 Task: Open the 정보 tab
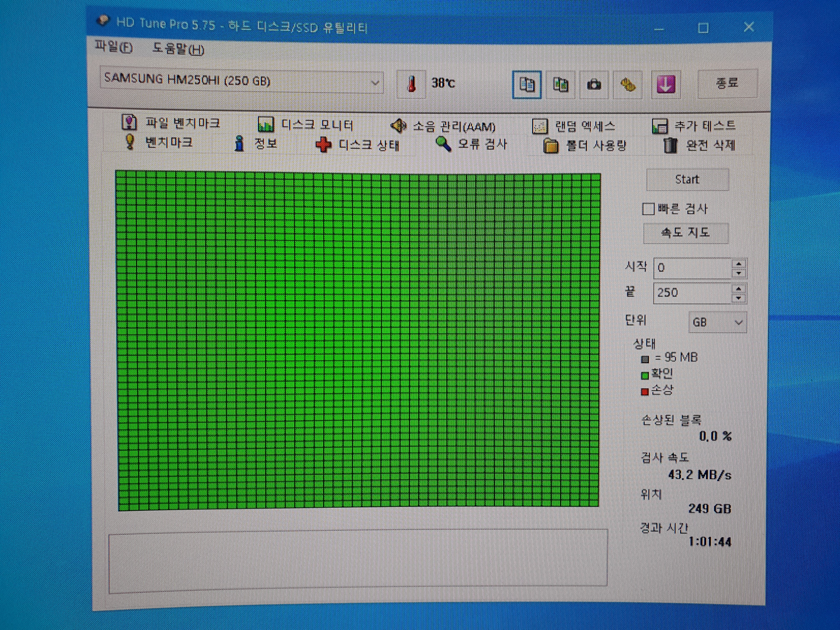tap(256, 143)
